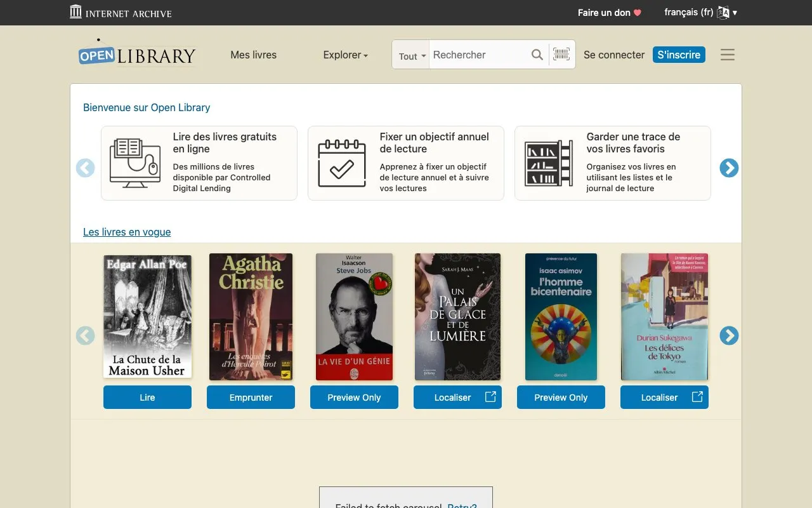Open the Explorer dropdown menu
Screen dimensions: 812x508
pyautogui.click(x=346, y=55)
